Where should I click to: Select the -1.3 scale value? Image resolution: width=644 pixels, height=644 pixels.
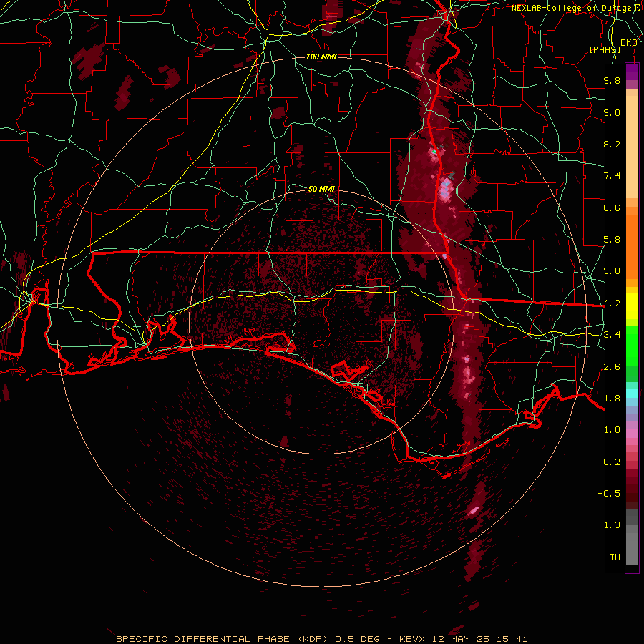[609, 525]
